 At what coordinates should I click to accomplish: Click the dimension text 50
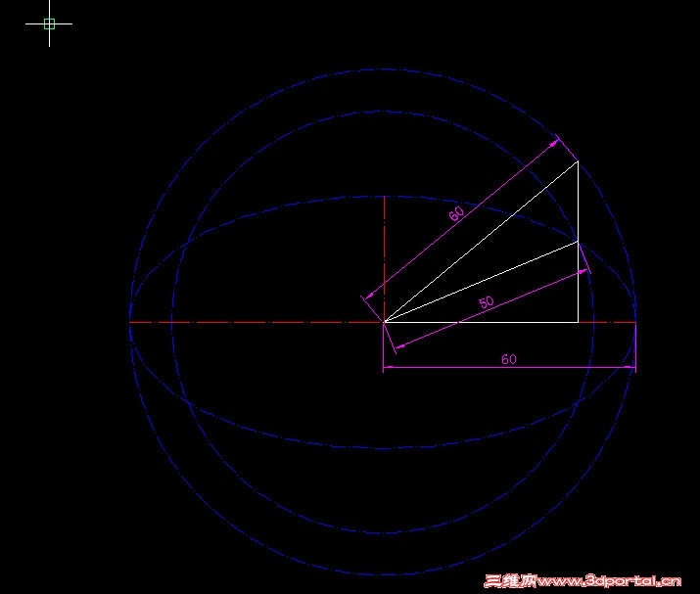coord(487,302)
